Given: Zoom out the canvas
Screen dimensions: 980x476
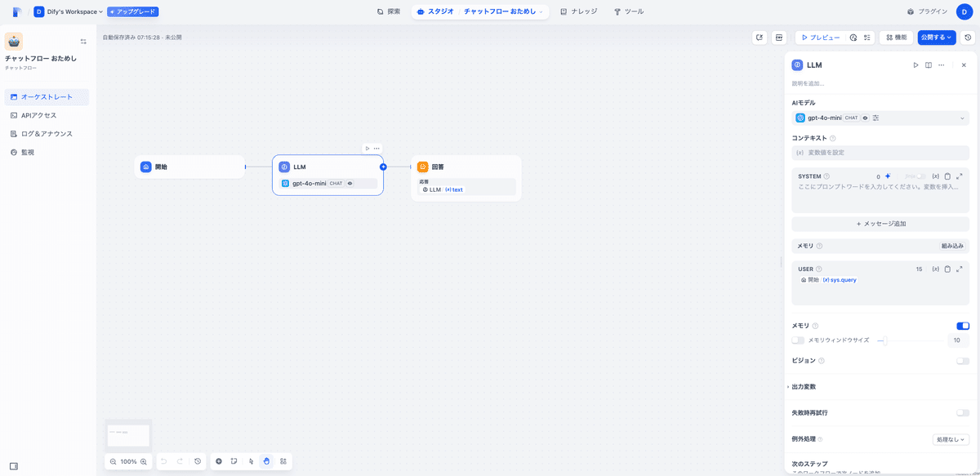Looking at the screenshot, I should pos(114,461).
